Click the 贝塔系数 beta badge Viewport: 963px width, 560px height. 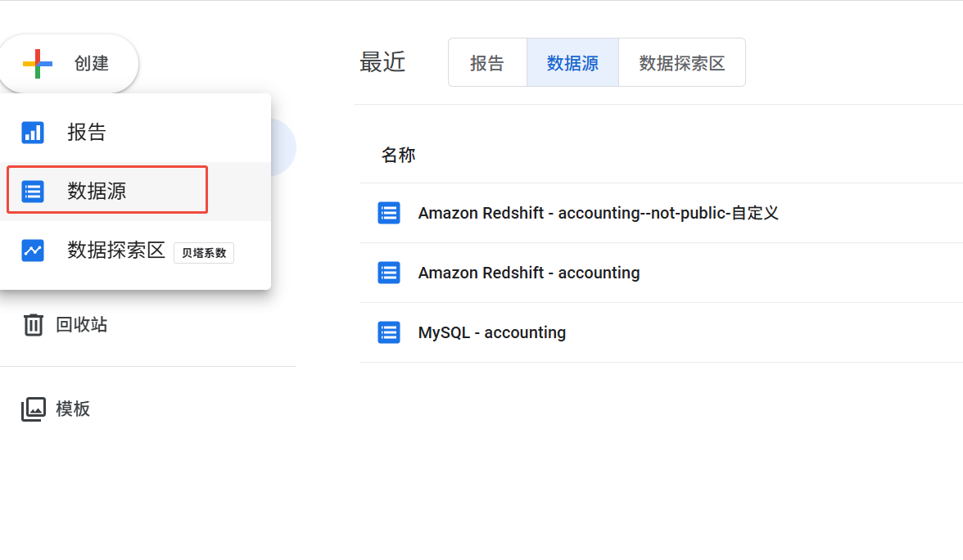point(204,252)
